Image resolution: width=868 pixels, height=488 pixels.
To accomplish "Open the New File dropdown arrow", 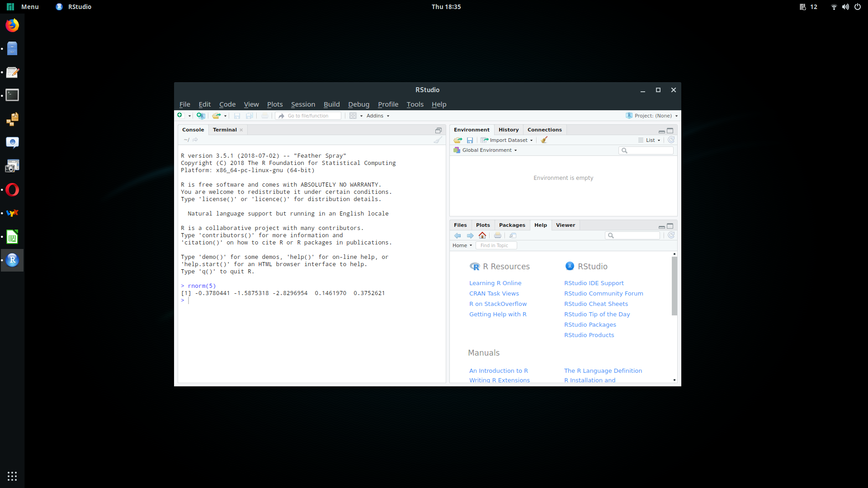I will coord(189,116).
